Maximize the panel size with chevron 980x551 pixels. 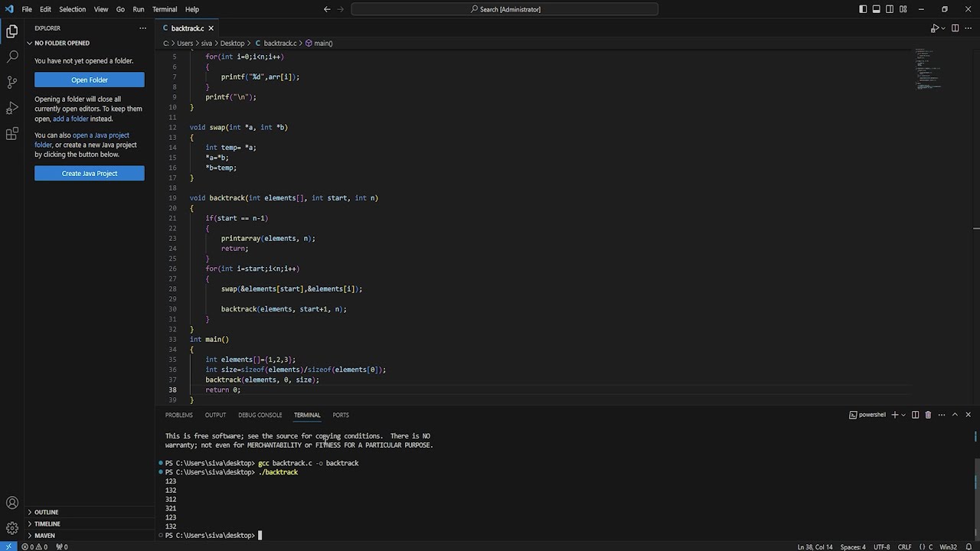coord(955,415)
